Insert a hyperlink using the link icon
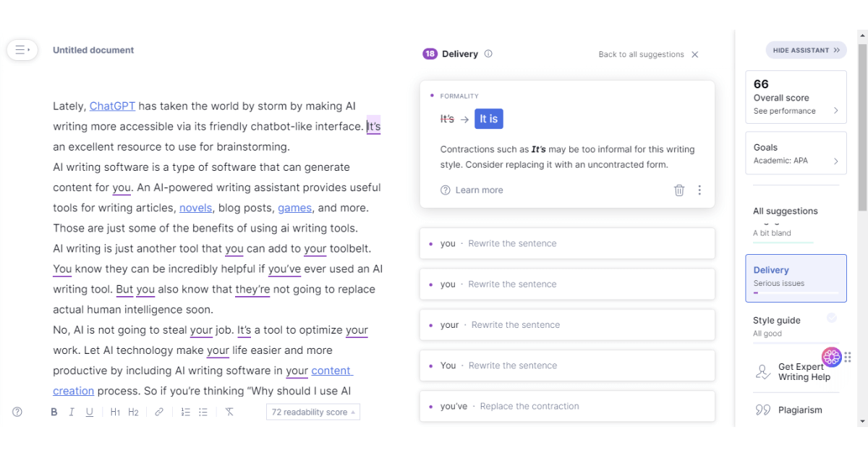Screen dimensions: 868x456 pos(159,412)
